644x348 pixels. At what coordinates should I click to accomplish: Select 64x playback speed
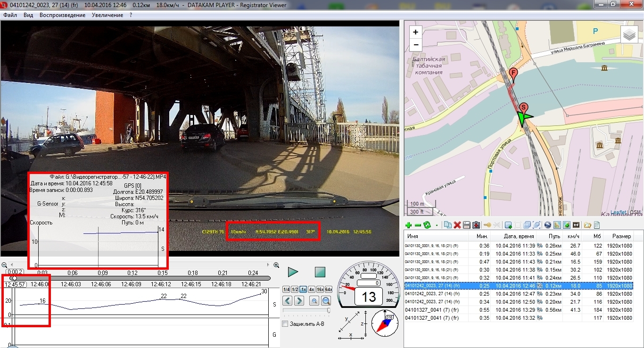tap(328, 290)
